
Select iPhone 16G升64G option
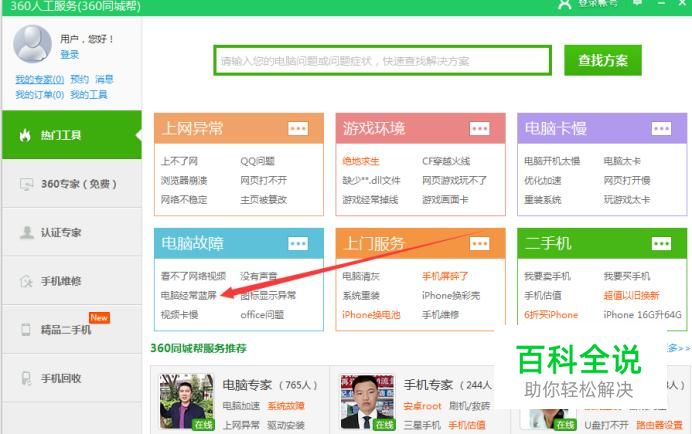tap(643, 315)
